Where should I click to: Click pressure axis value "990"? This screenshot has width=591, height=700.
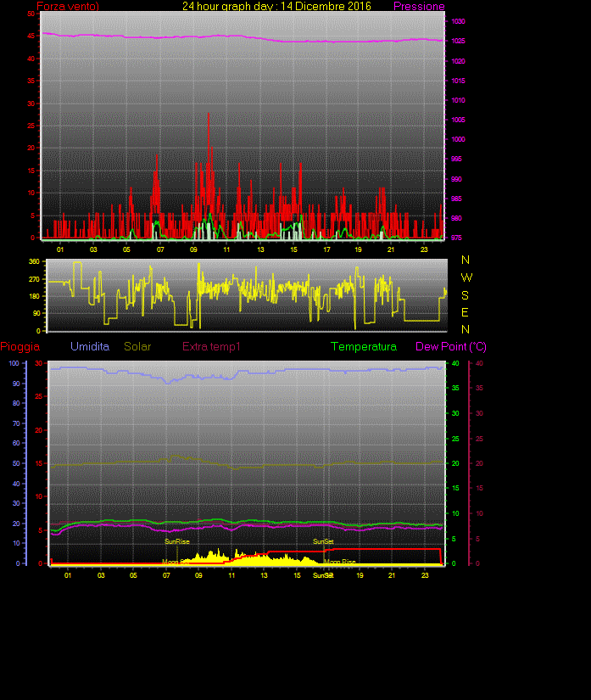[456, 179]
